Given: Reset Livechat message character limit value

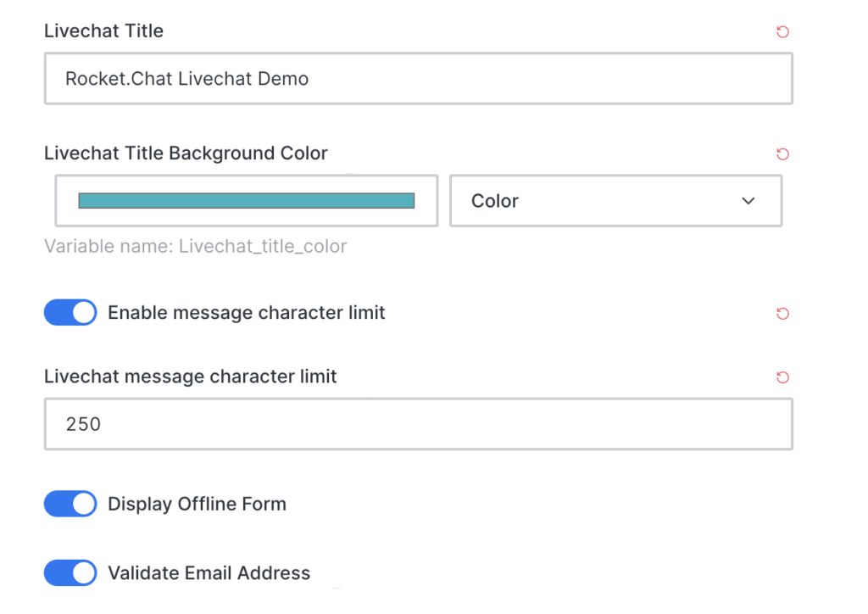Looking at the screenshot, I should (782, 377).
